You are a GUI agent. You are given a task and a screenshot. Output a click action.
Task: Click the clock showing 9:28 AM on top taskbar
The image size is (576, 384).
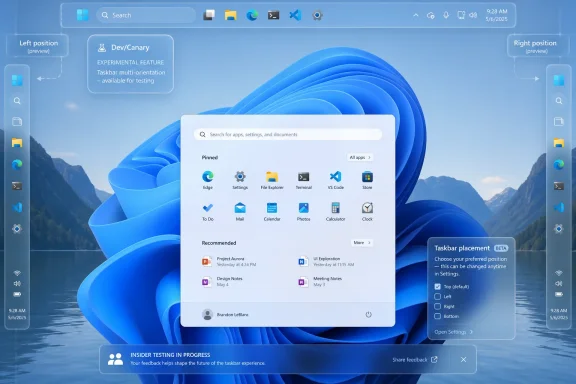(497, 15)
